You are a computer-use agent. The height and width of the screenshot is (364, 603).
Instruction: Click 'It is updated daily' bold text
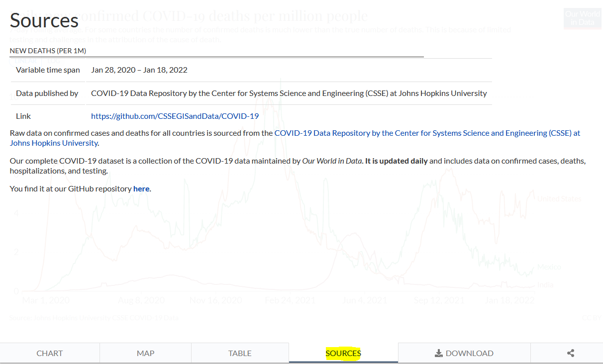(x=397, y=161)
